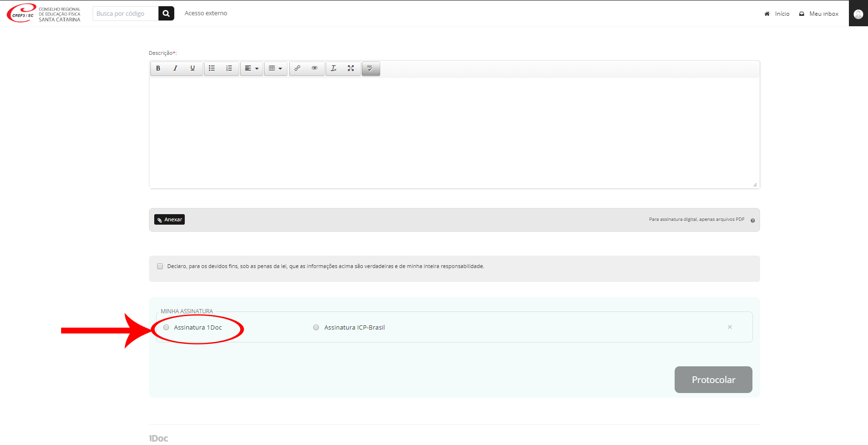Preview content with the eye icon

pyautogui.click(x=315, y=68)
